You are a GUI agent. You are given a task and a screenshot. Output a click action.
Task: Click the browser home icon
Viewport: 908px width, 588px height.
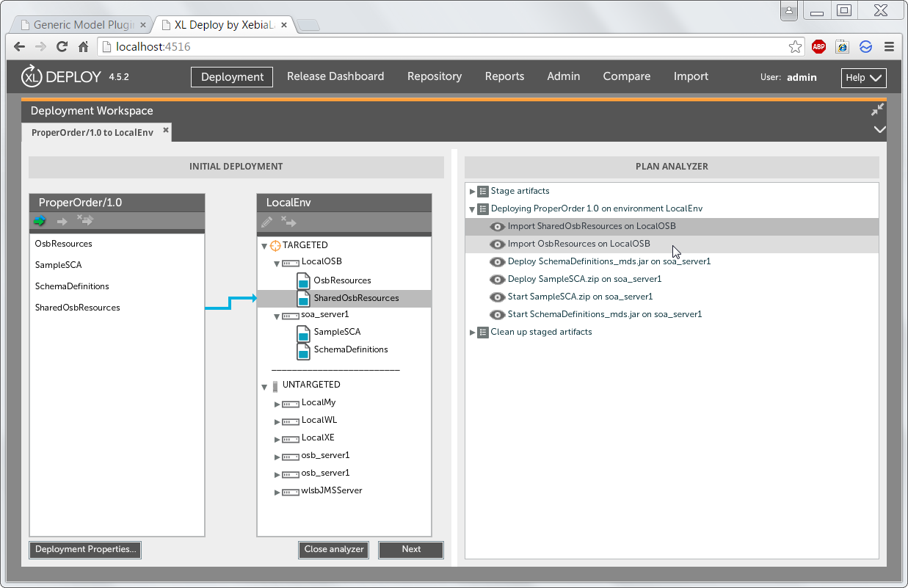click(x=83, y=47)
